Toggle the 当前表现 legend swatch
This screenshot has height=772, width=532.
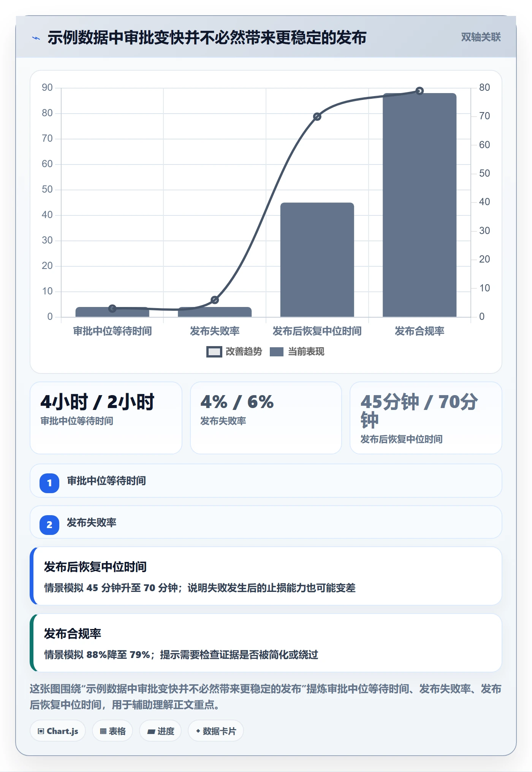277,352
